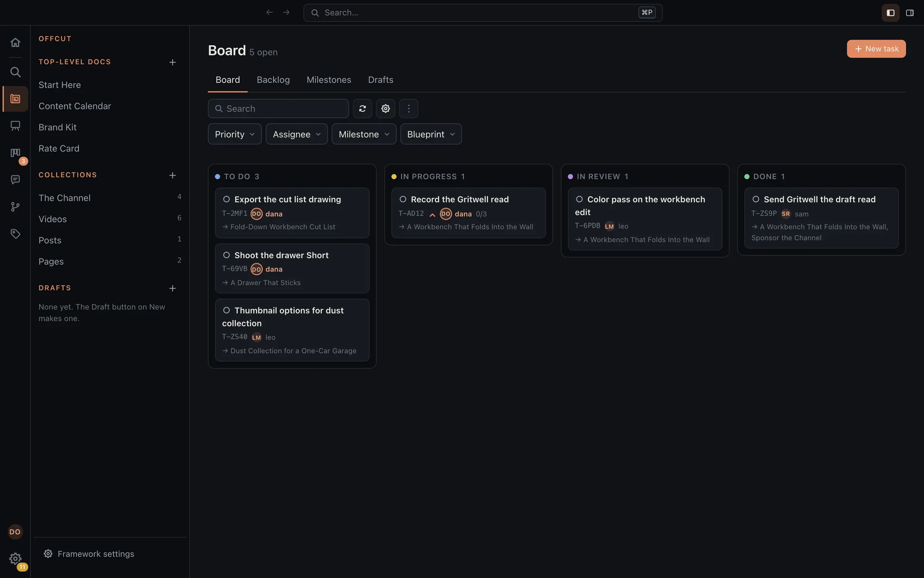924x578 pixels.
Task: Click the board Search field
Action: [278, 109]
